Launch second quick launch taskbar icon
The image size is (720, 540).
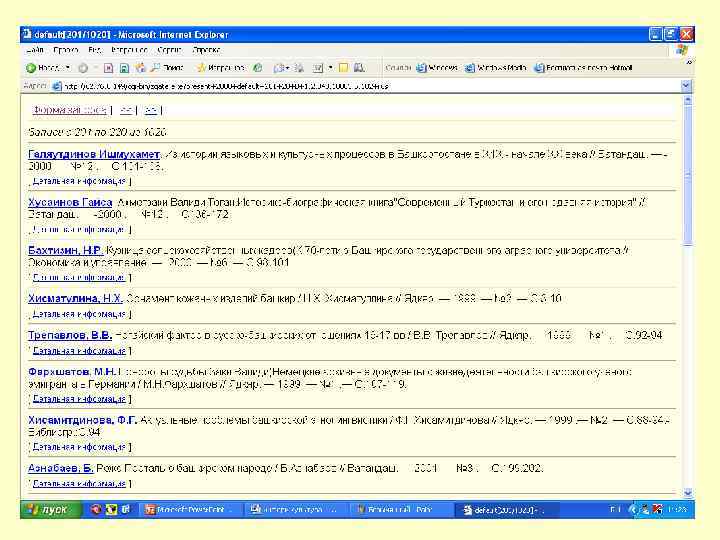pyautogui.click(x=111, y=509)
